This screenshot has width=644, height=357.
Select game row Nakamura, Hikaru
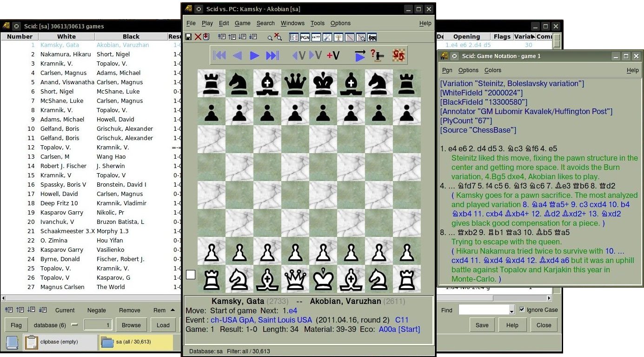(x=91, y=54)
